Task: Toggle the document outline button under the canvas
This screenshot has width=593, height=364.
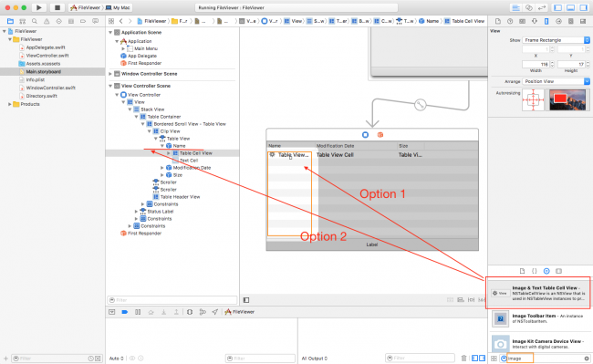Action: [246, 300]
